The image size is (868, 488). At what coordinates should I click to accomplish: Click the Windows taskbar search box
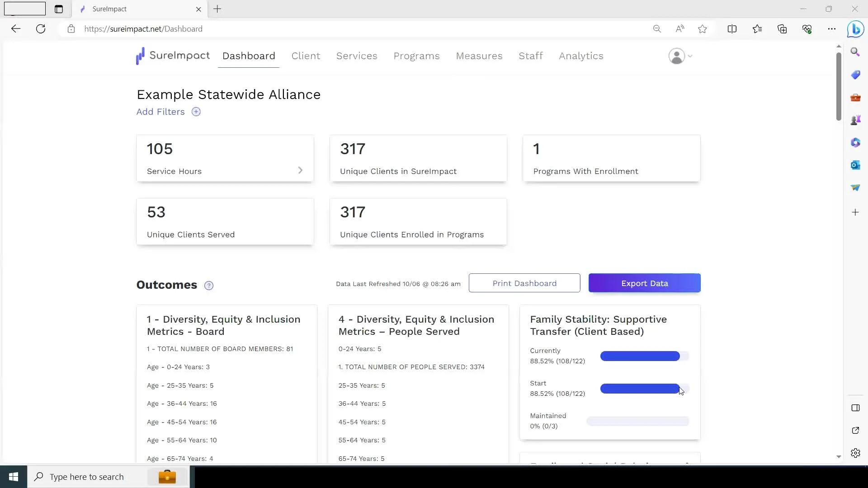pyautogui.click(x=108, y=477)
